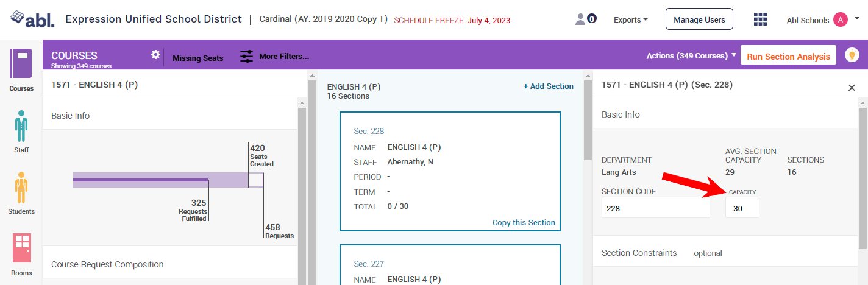Image resolution: width=868 pixels, height=285 pixels.
Task: Open the Actions (349 Courses) dropdown
Action: pos(691,56)
